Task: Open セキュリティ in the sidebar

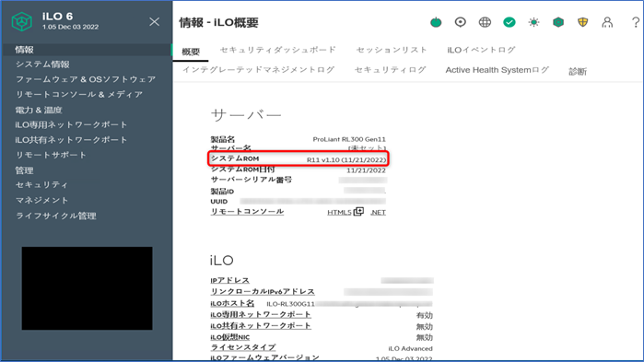Action: tap(41, 185)
